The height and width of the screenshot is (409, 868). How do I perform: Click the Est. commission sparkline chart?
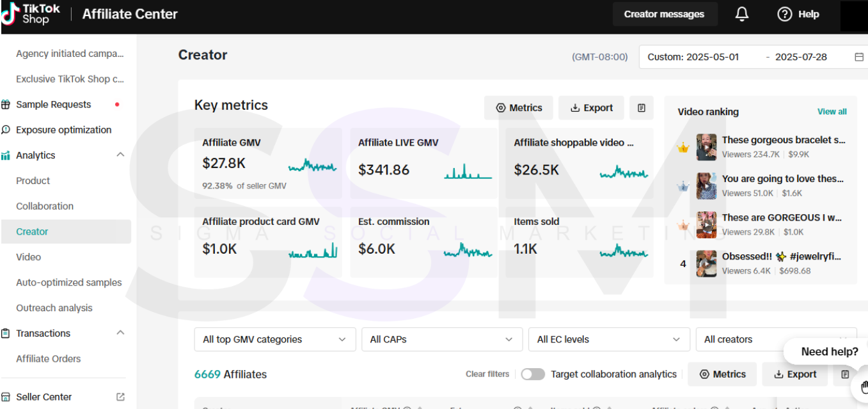[x=468, y=251]
